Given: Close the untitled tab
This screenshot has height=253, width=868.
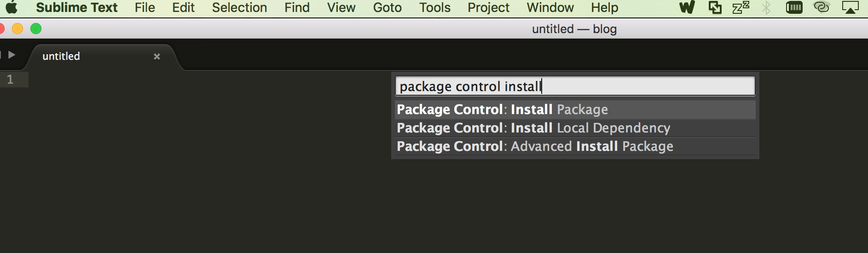Looking at the screenshot, I should (157, 56).
